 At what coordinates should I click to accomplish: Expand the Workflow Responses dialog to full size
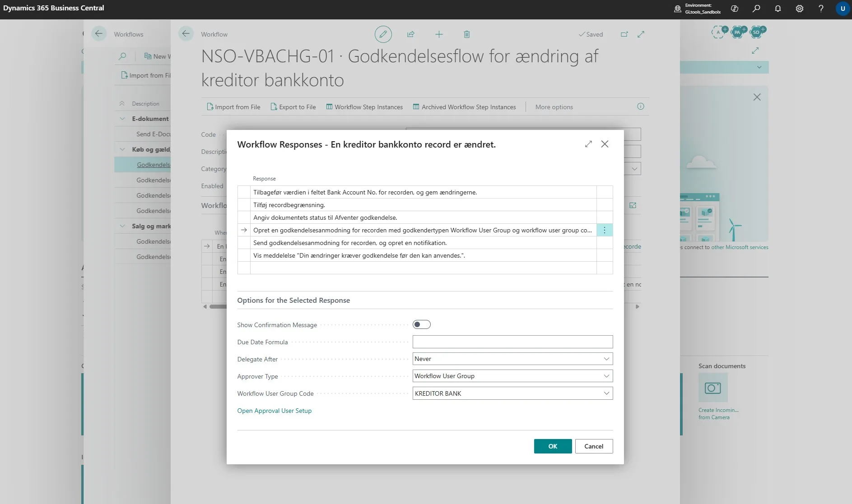pyautogui.click(x=588, y=144)
